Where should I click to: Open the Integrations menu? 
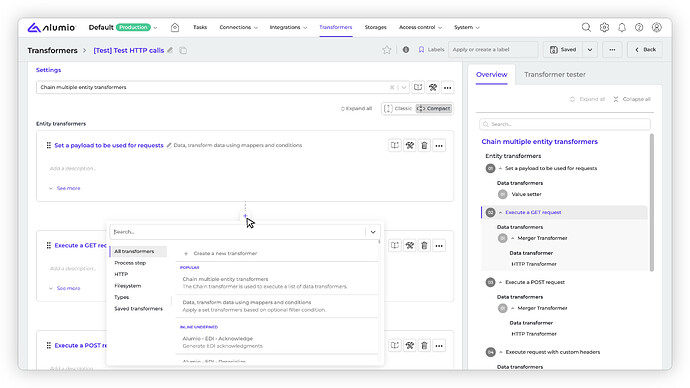click(288, 27)
